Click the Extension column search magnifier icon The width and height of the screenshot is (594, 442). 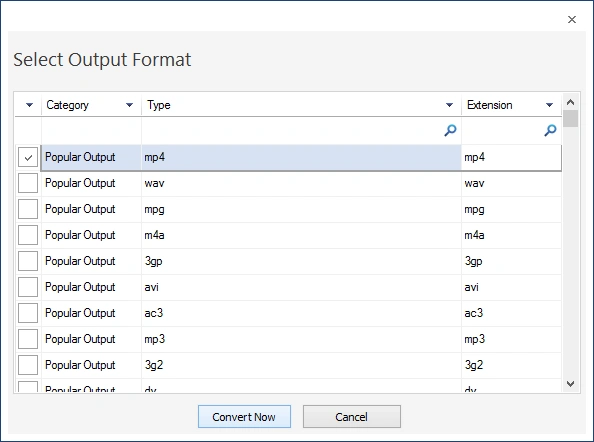(550, 130)
